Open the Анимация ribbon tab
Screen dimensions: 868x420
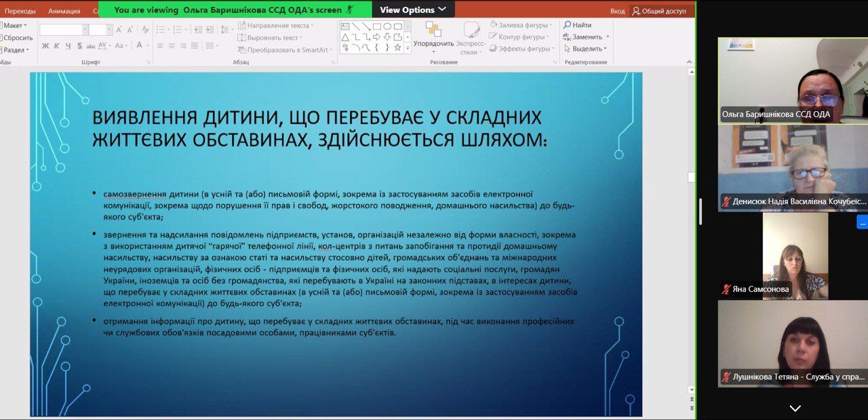coord(64,11)
